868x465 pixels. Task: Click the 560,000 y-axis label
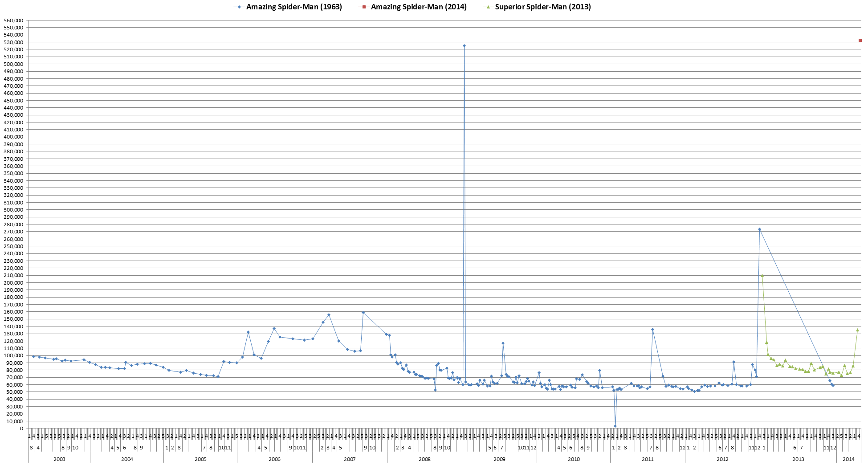(13, 20)
